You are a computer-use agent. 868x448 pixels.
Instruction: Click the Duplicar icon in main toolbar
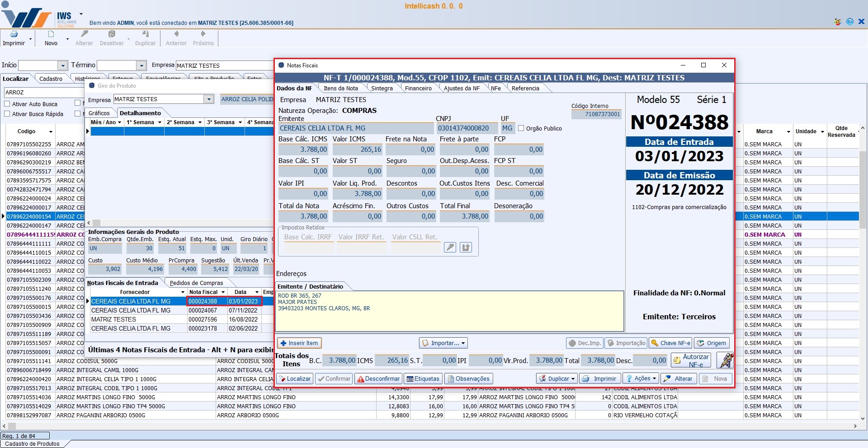146,34
